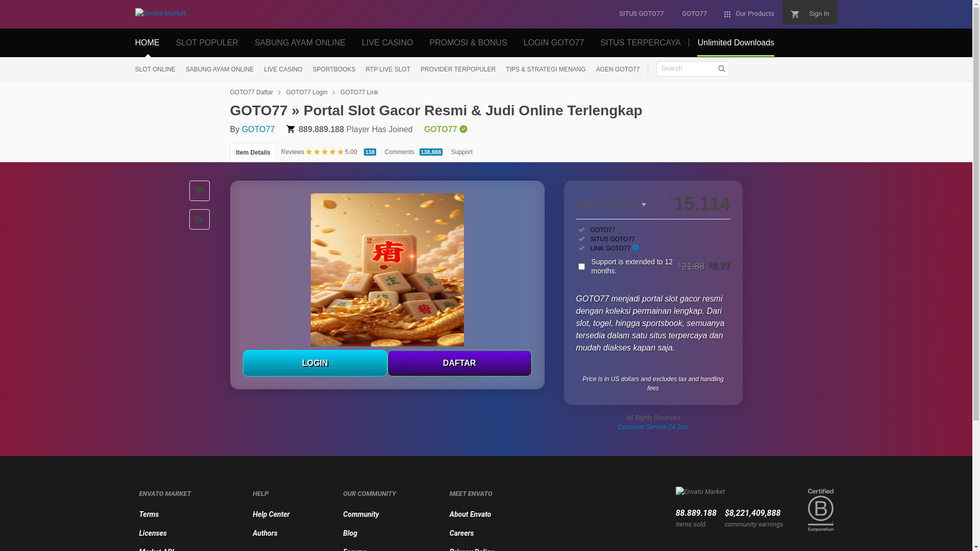Open the Blog footer link
Image resolution: width=980 pixels, height=551 pixels.
click(350, 533)
